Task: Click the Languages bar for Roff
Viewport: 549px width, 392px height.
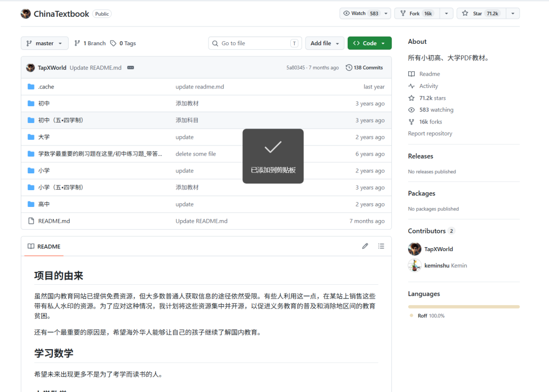Action: click(x=464, y=307)
